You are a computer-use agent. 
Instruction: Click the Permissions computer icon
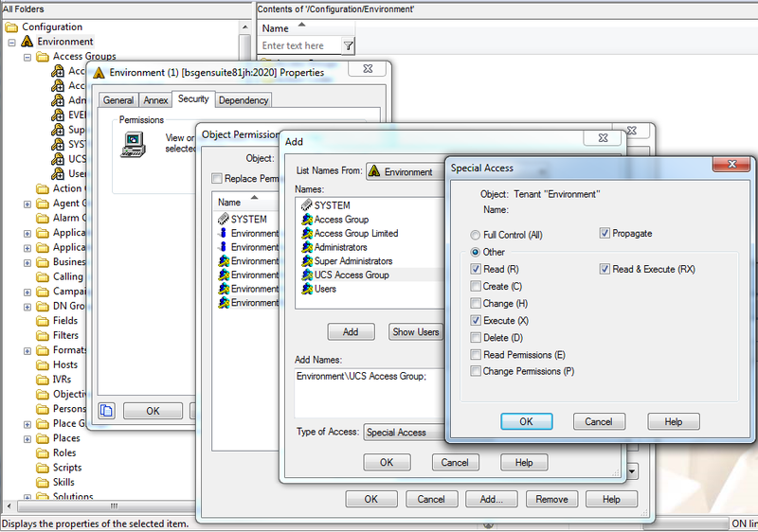(x=135, y=143)
